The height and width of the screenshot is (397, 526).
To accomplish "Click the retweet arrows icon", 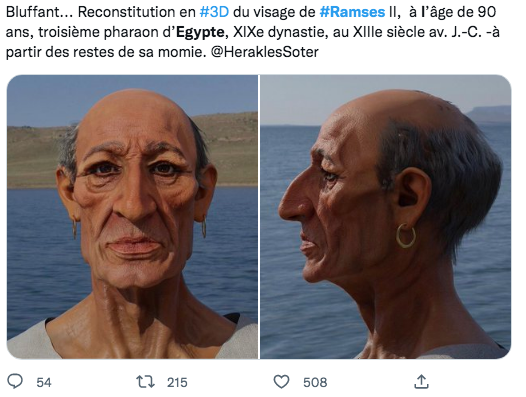I will pos(145,382).
